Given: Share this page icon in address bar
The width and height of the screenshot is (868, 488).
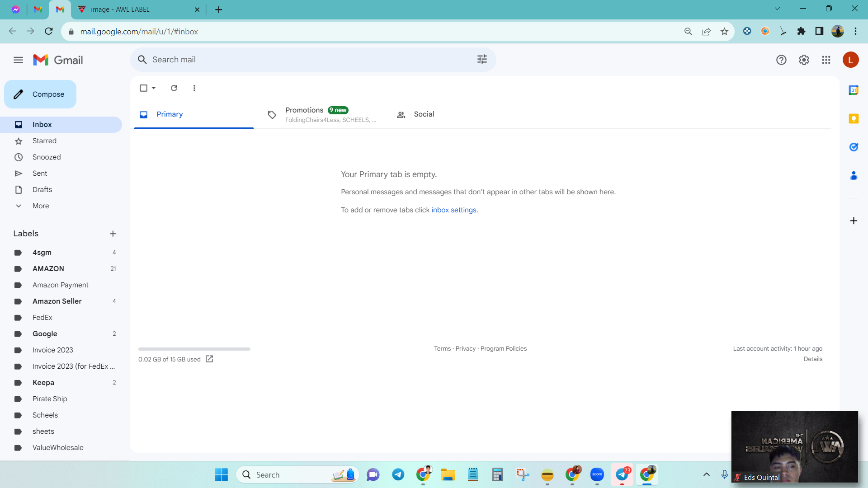Looking at the screenshot, I should pyautogui.click(x=706, y=31).
